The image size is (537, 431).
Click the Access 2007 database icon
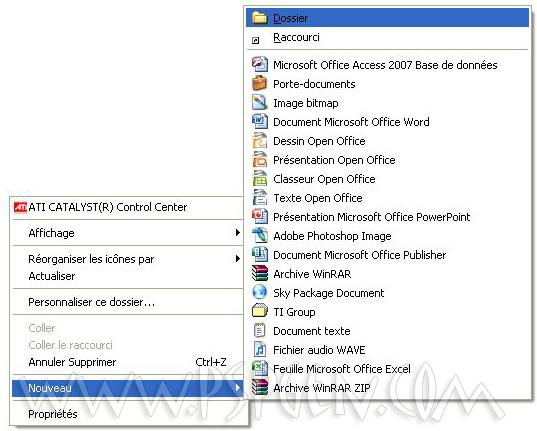coord(260,64)
